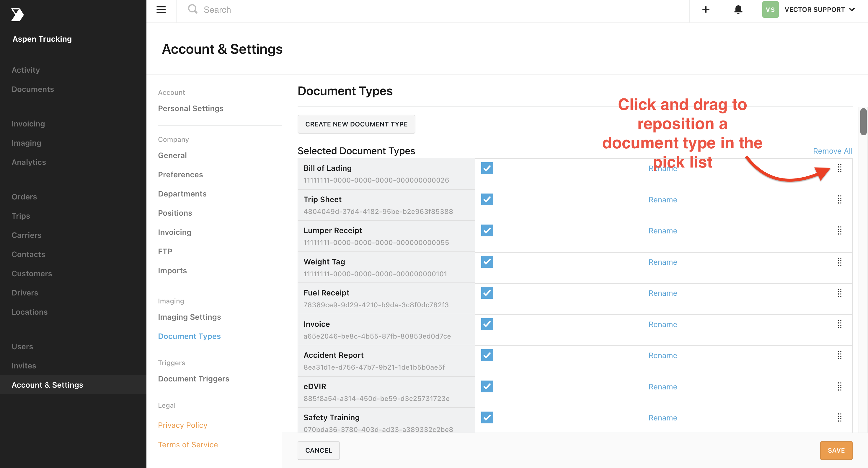Open Users in the main sidebar

(22, 346)
